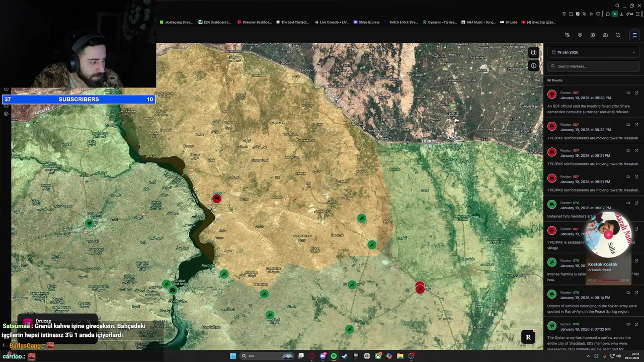The width and height of the screenshot is (644, 362).
Task: Click red marker cluster east of map
Action: (420, 288)
